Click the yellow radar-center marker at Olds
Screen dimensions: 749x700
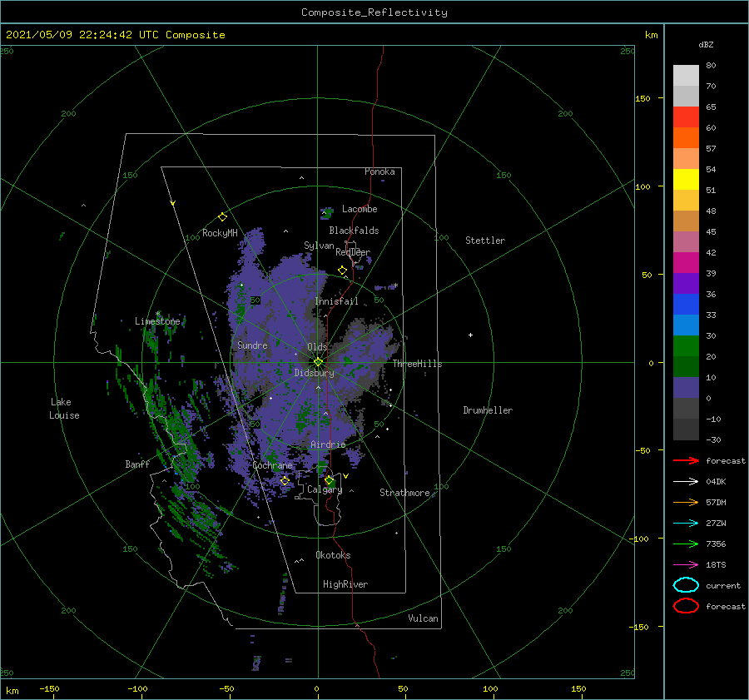[x=318, y=362]
